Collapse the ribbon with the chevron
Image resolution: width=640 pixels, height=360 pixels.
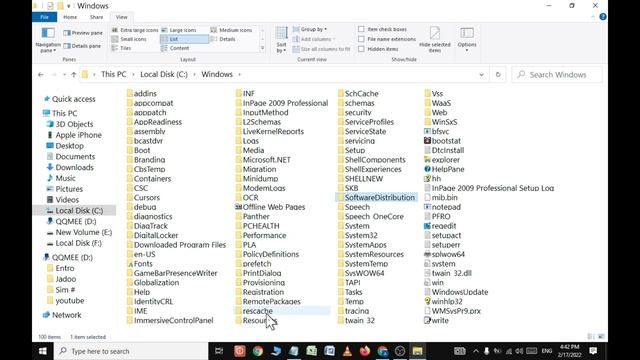(593, 17)
